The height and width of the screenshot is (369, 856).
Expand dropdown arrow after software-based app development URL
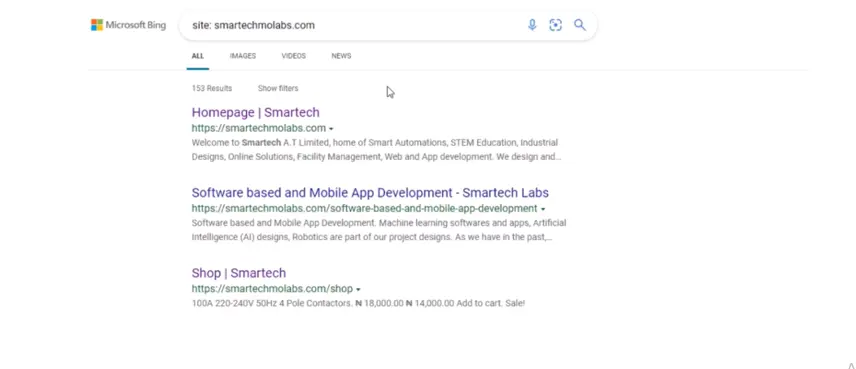coord(543,209)
